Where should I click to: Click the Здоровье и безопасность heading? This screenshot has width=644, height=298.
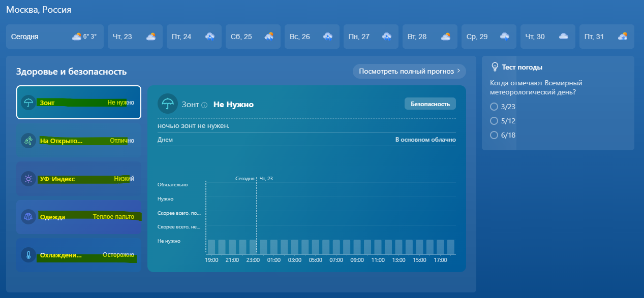(71, 72)
